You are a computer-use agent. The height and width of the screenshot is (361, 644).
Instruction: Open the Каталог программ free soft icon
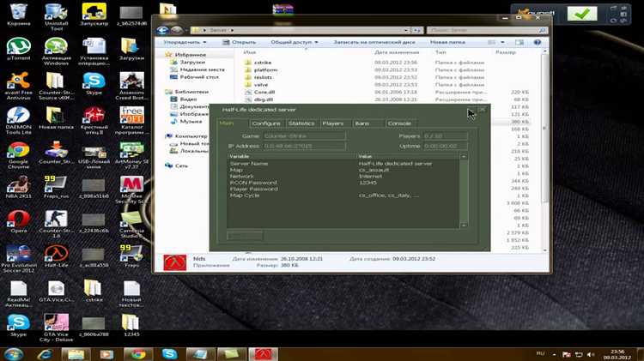[131, 120]
